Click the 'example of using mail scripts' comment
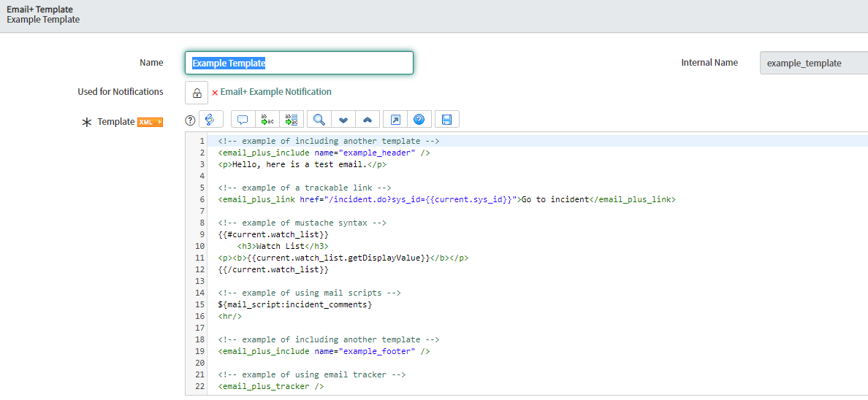 click(x=310, y=293)
